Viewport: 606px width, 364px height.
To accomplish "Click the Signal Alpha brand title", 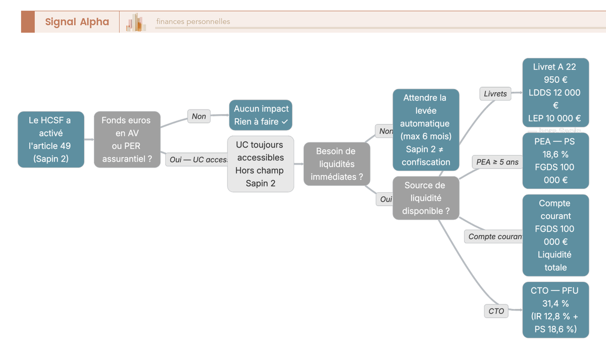I will coord(77,22).
